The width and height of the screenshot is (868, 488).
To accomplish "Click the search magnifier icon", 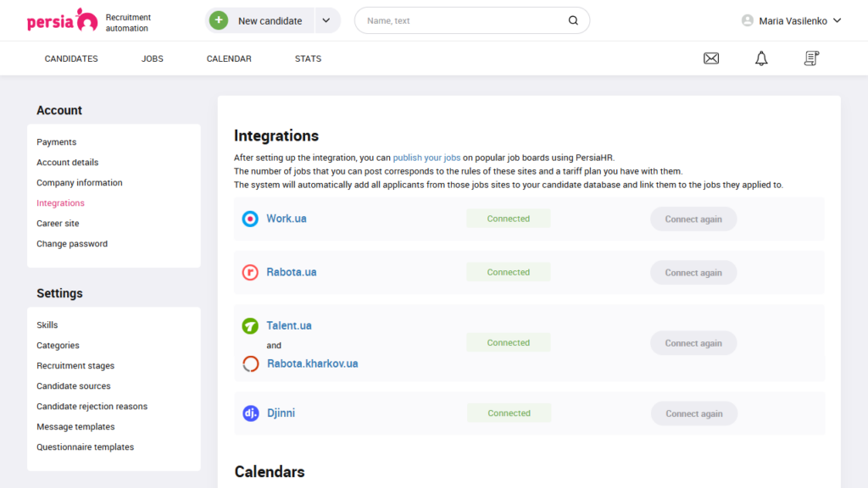I will click(573, 20).
